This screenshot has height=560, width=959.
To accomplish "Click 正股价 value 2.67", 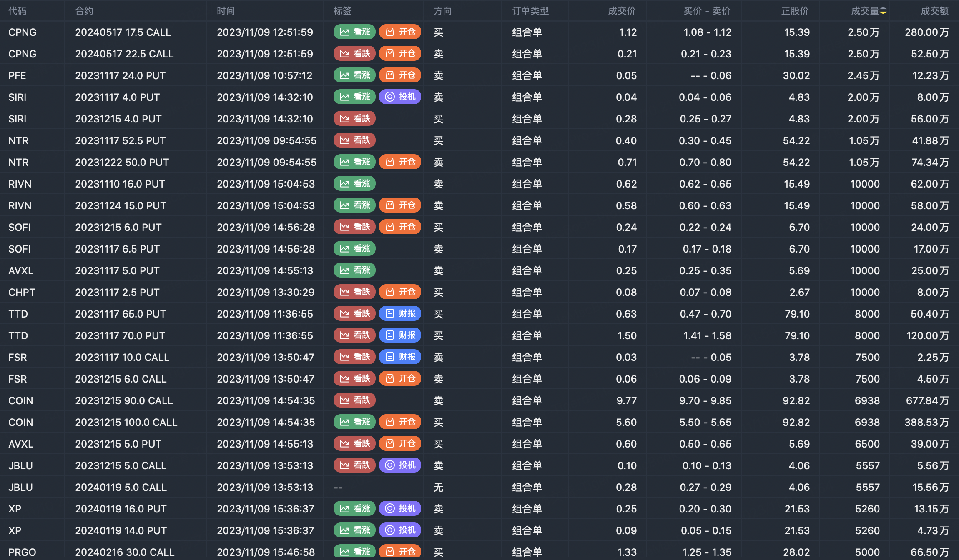I will [x=800, y=292].
